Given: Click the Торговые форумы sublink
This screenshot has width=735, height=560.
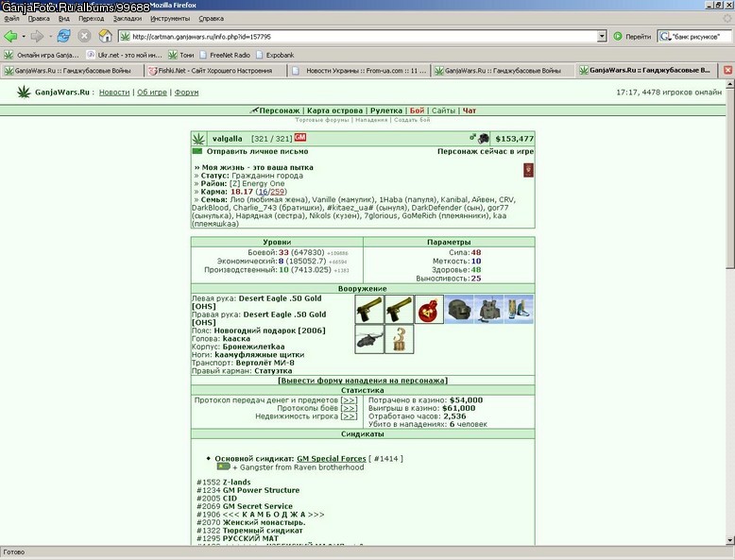Looking at the screenshot, I should click(x=322, y=120).
